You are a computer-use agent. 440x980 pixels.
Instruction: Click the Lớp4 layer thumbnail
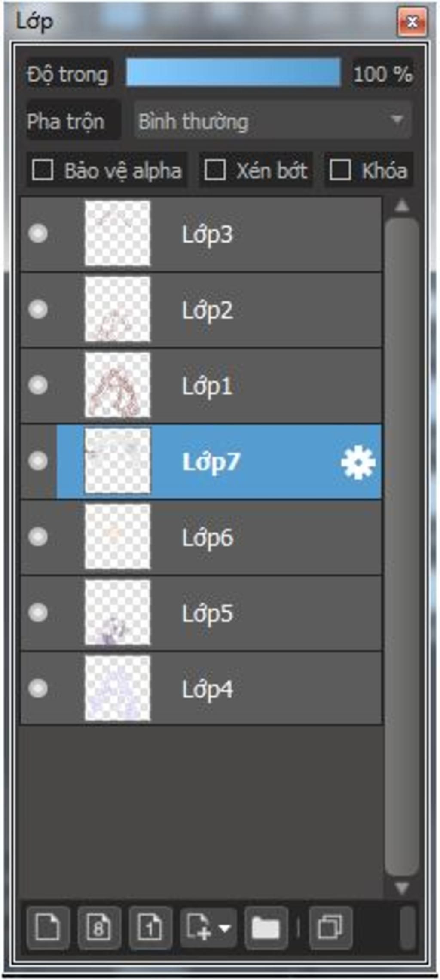click(x=117, y=688)
